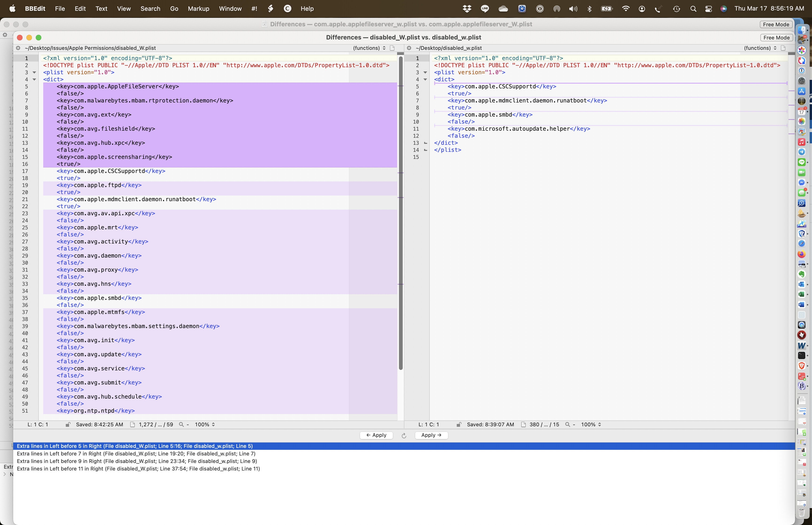Click the Dropbox menu bar icon

467,9
